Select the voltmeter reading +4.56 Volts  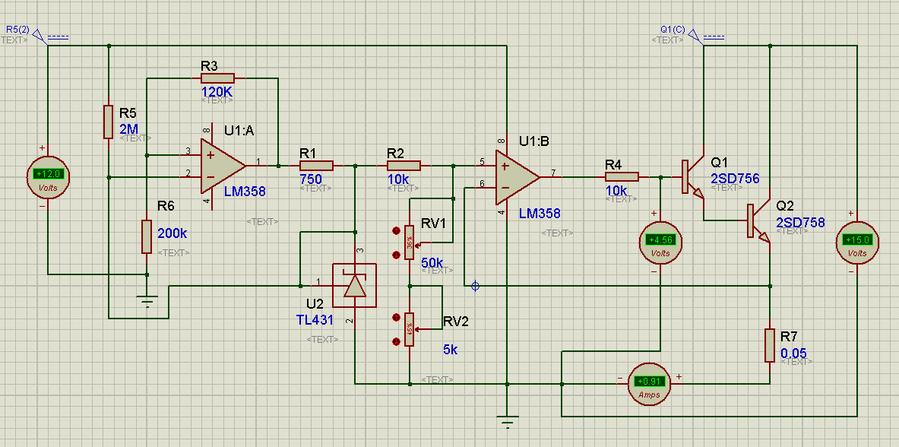coord(661,240)
